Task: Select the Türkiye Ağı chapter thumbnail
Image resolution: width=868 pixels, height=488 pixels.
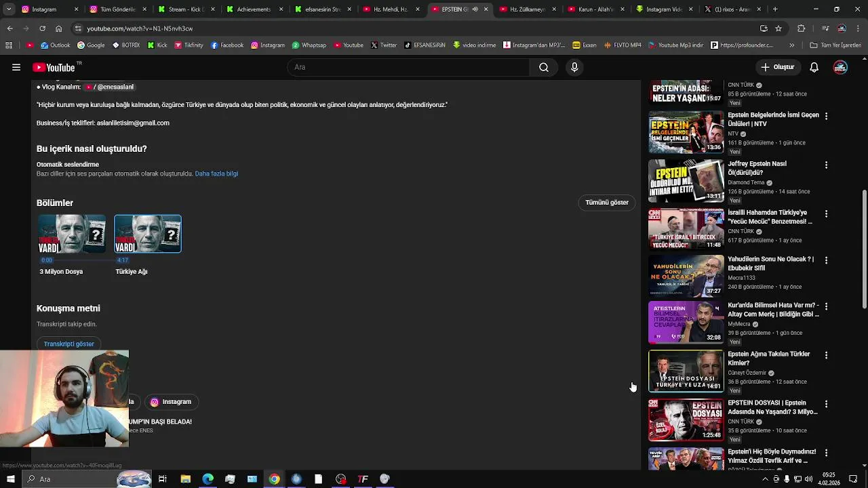Action: pos(148,234)
